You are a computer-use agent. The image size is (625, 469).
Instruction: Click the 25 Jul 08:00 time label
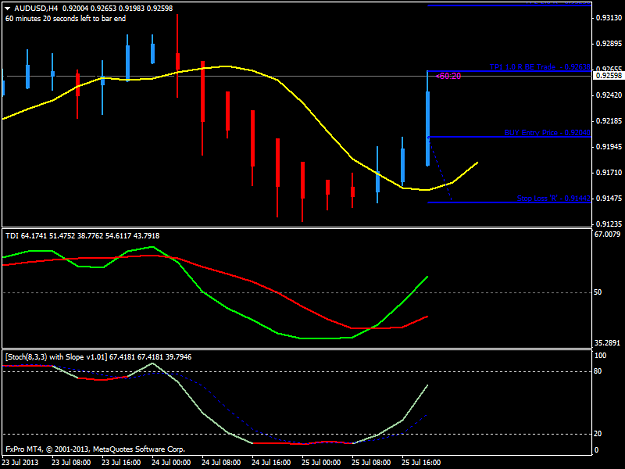(371, 462)
